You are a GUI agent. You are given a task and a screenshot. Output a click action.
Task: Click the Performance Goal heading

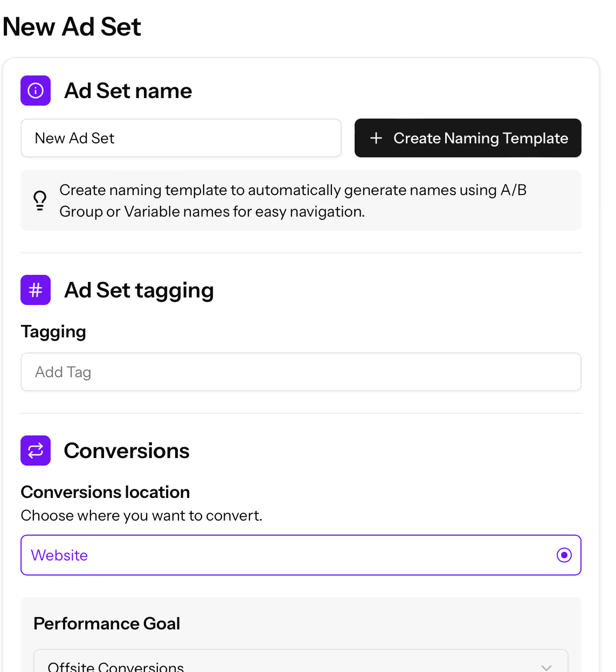(107, 623)
